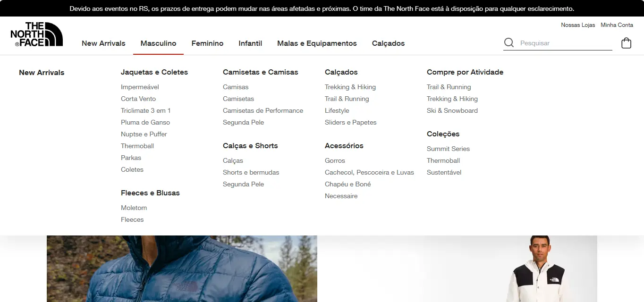Open Malas e Equipamentos menu
This screenshot has height=302, width=644.
pos(317,43)
